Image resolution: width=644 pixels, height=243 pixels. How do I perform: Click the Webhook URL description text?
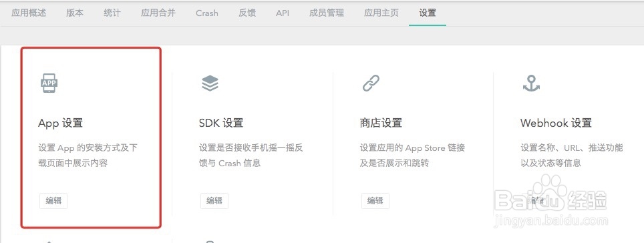(x=572, y=155)
